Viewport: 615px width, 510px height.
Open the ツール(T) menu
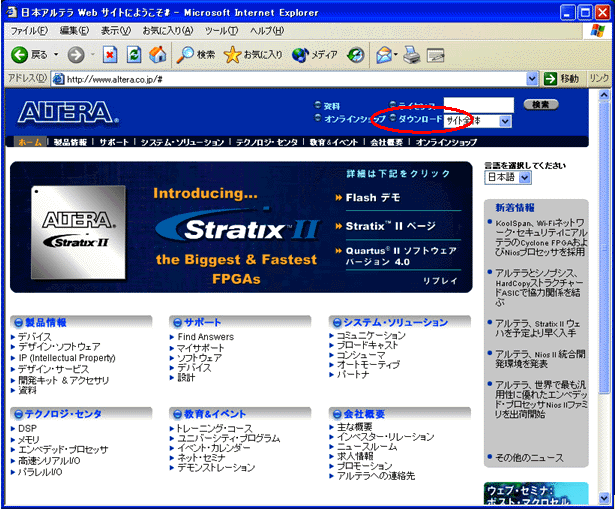220,31
